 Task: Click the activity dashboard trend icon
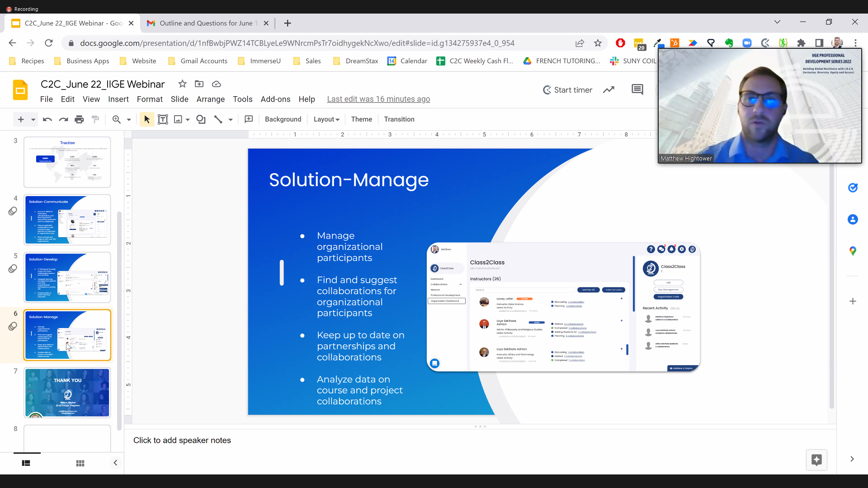point(609,90)
